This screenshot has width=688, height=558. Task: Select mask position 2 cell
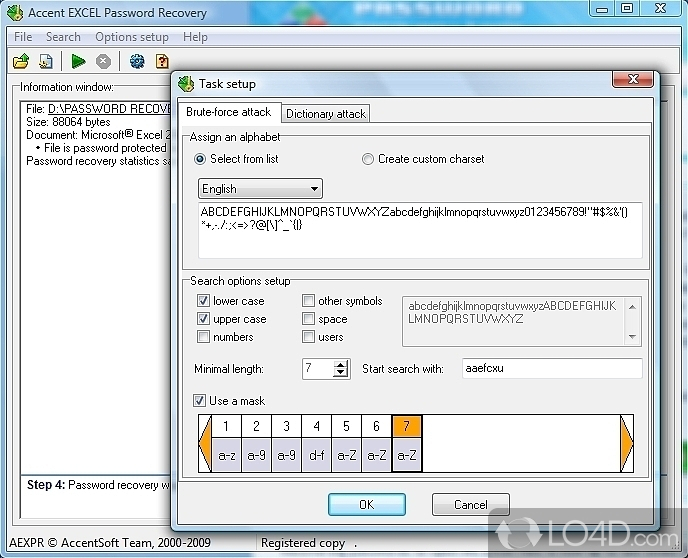(256, 426)
